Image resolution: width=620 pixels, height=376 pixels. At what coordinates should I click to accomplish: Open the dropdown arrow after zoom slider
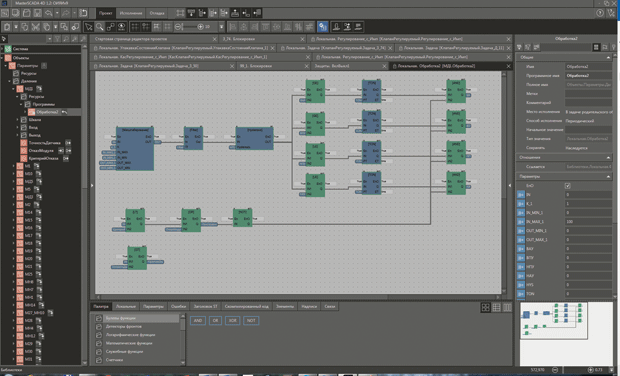(221, 27)
